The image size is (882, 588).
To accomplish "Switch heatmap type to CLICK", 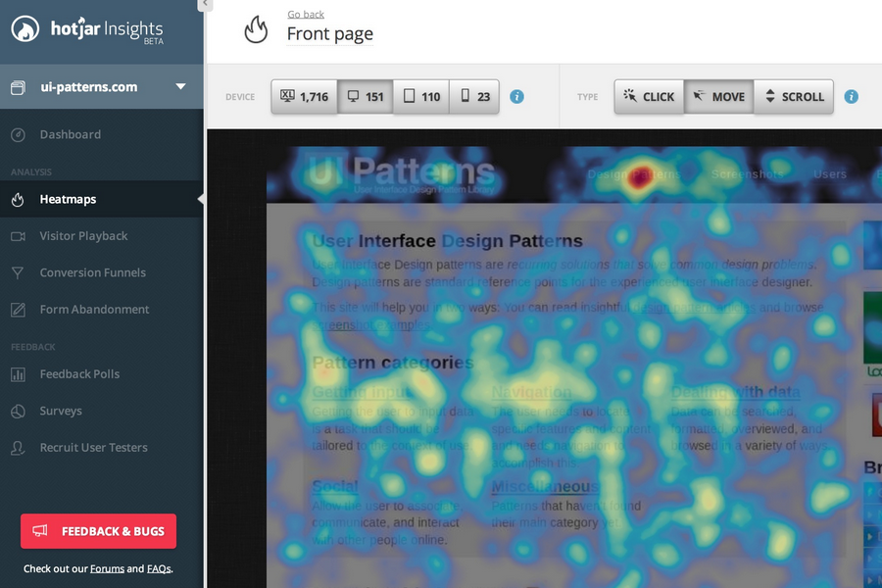I will click(649, 97).
